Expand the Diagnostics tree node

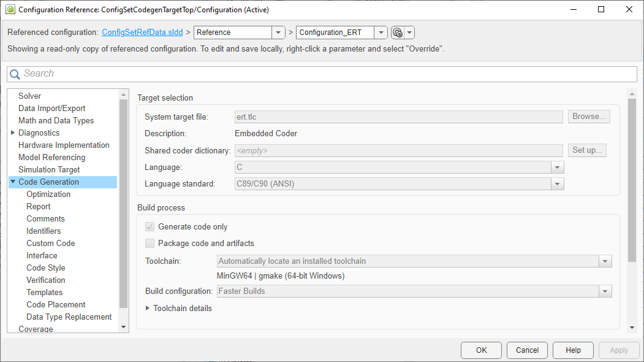[x=13, y=133]
